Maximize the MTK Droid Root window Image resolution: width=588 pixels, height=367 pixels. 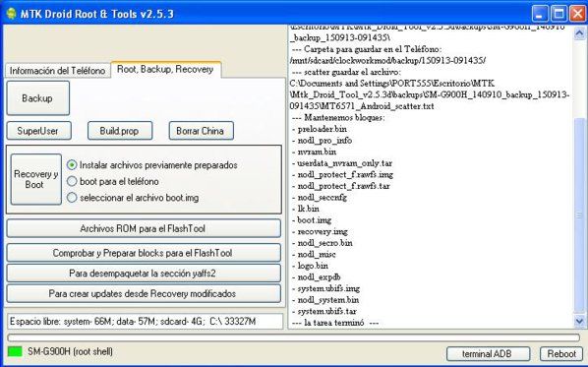559,14
